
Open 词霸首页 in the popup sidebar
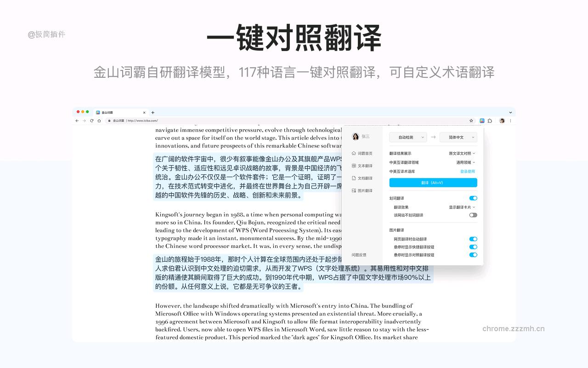pos(362,153)
